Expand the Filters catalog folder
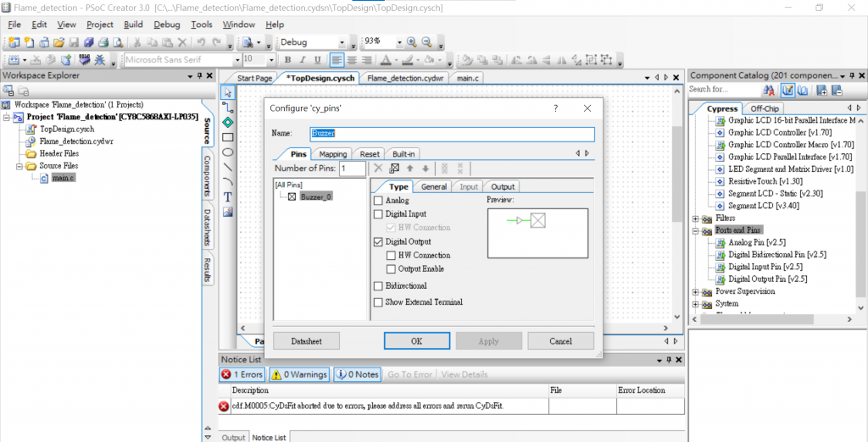Screen dimensions: 868x442 click(x=696, y=218)
